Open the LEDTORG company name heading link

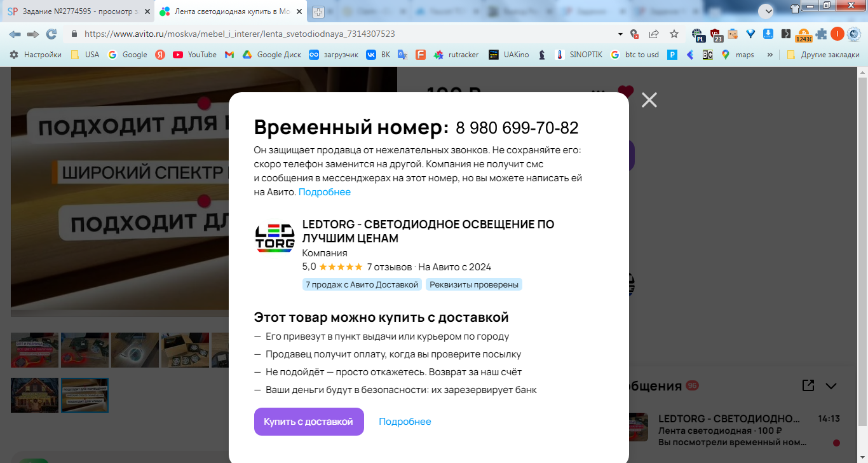(428, 231)
